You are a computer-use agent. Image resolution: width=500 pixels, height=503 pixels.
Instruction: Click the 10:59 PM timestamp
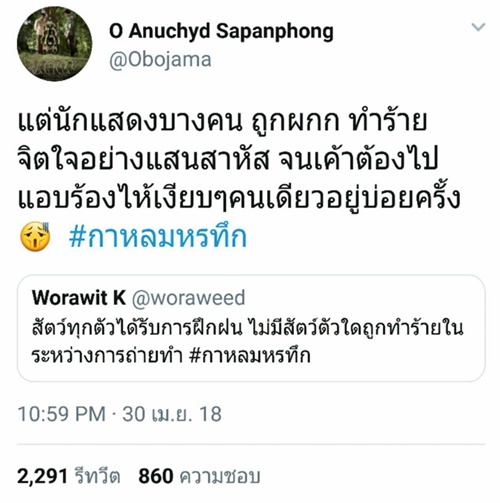click(x=62, y=414)
